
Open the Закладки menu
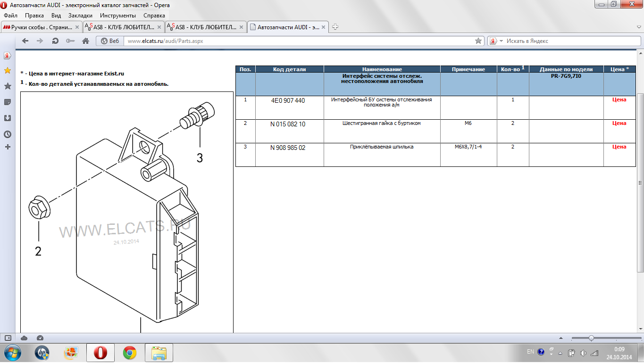coord(80,16)
